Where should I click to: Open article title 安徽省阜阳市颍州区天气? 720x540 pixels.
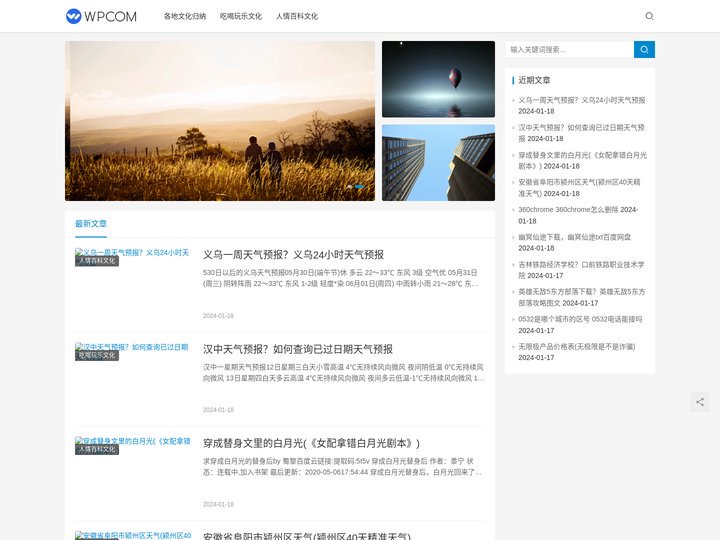coord(307,536)
